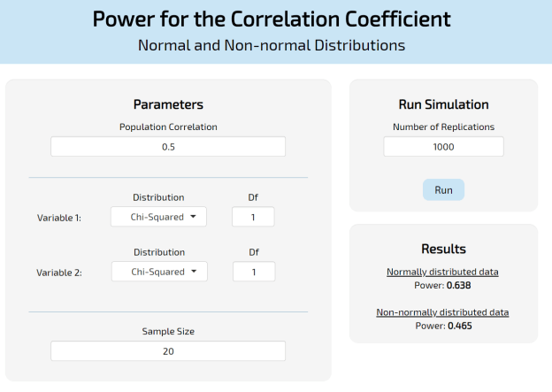
Task: Click the Number of Replications label
Action: (x=443, y=127)
